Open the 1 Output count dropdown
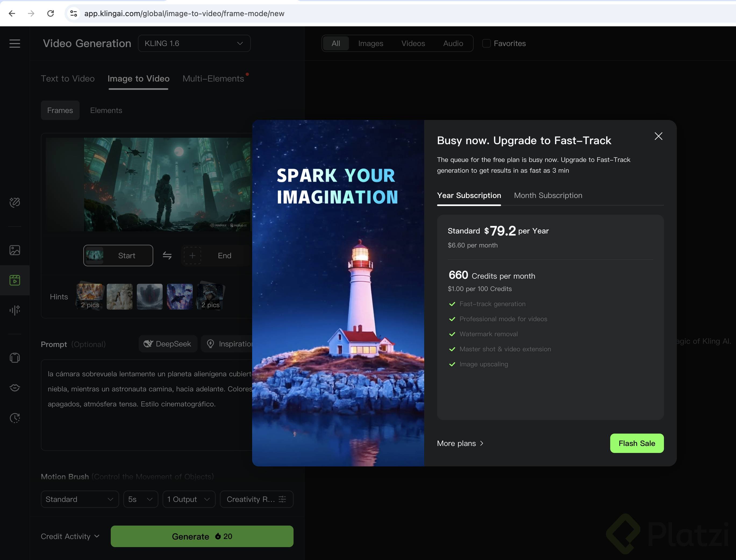Screen dimensions: 736x560 click(x=189, y=499)
